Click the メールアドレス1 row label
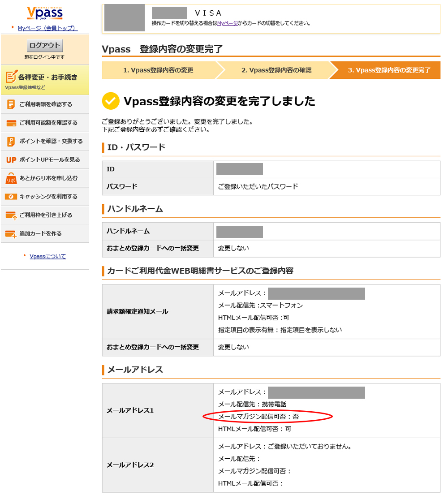Image resolution: width=448 pixels, height=495 pixels. tap(130, 410)
